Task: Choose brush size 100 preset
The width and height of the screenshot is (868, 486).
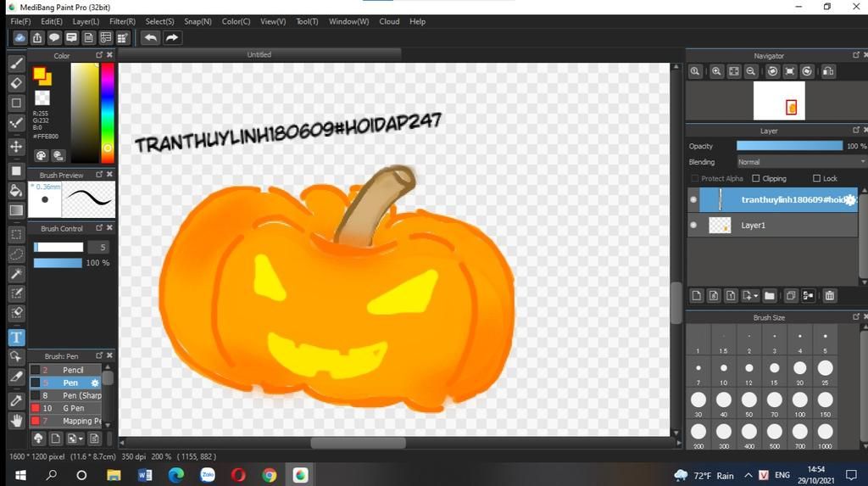Action: coord(800,404)
